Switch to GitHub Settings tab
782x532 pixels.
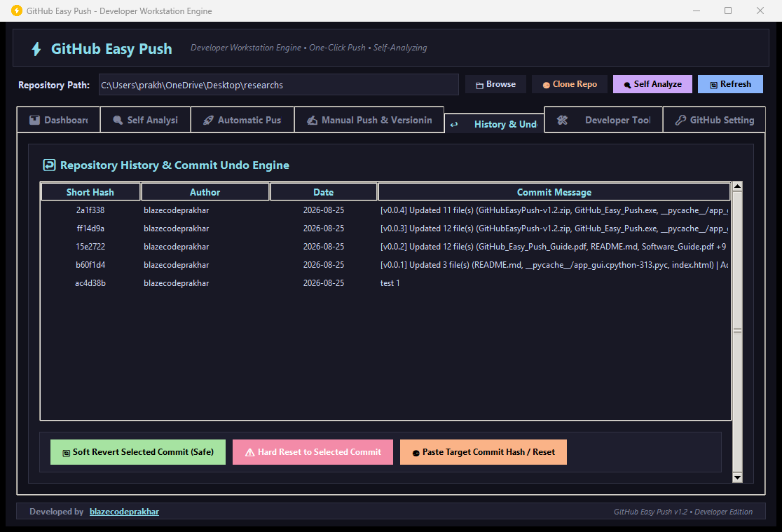click(714, 120)
